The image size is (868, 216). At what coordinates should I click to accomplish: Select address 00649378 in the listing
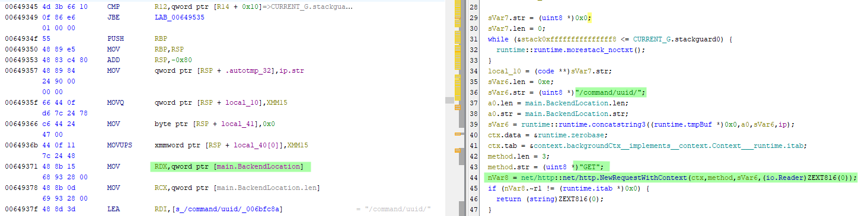tap(21, 188)
